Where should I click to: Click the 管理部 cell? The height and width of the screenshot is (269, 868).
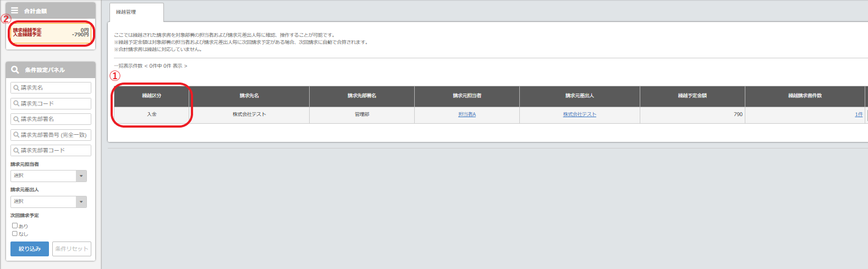tap(362, 114)
